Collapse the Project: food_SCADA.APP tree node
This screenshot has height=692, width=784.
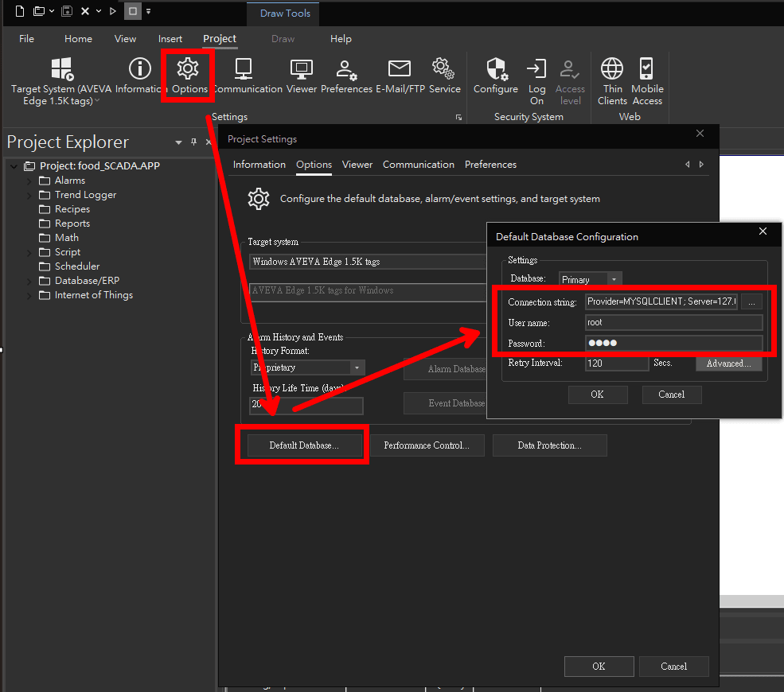pos(14,166)
